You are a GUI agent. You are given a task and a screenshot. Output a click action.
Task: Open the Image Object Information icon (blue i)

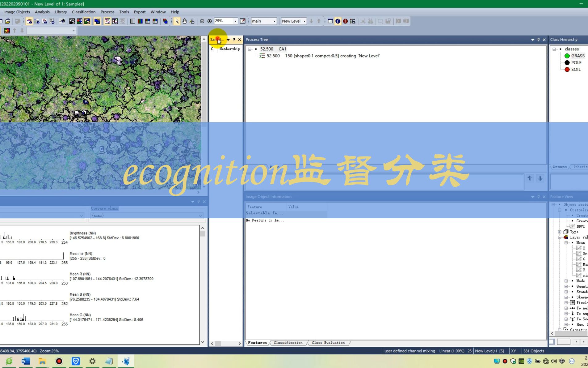(x=337, y=21)
